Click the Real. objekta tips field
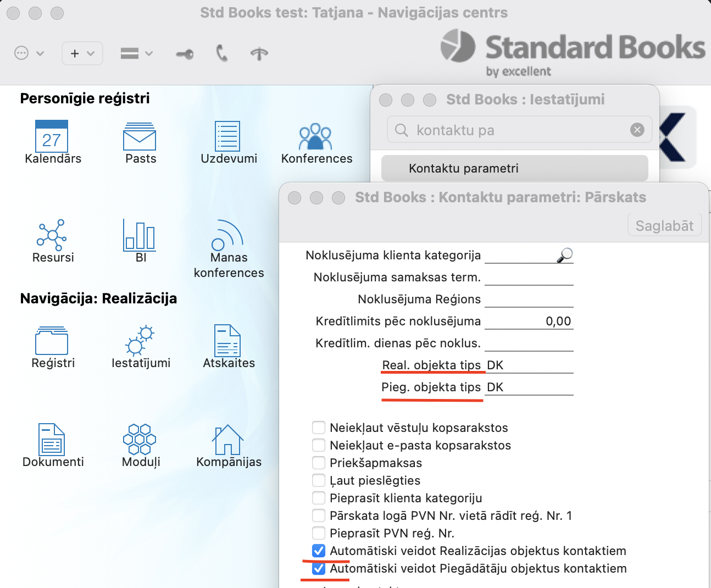This screenshot has height=588, width=711. point(529,365)
